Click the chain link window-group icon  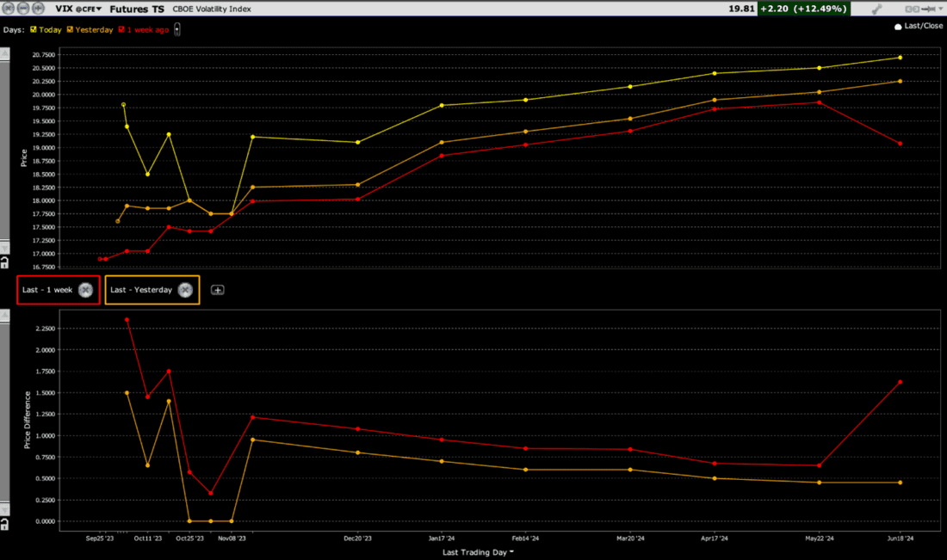[x=912, y=9]
